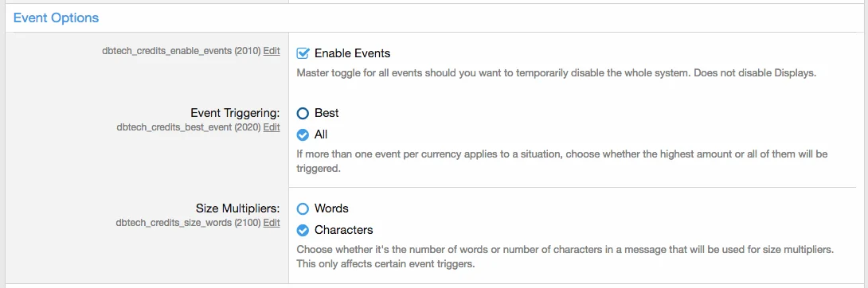This screenshot has height=288, width=868.
Task: Click the 'Master toggle for all events' description
Action: pos(557,73)
